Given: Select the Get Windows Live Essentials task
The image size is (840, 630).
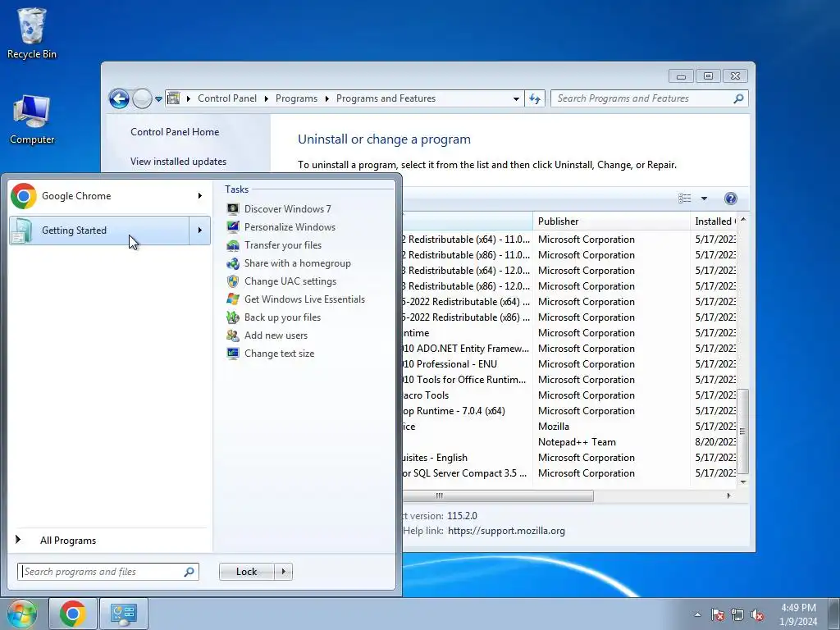Looking at the screenshot, I should [x=304, y=299].
